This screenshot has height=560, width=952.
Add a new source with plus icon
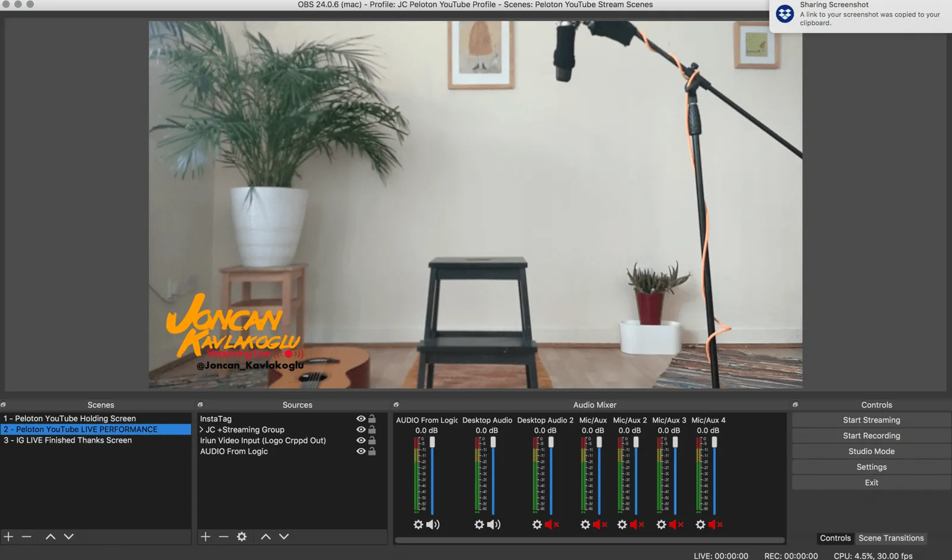(205, 536)
